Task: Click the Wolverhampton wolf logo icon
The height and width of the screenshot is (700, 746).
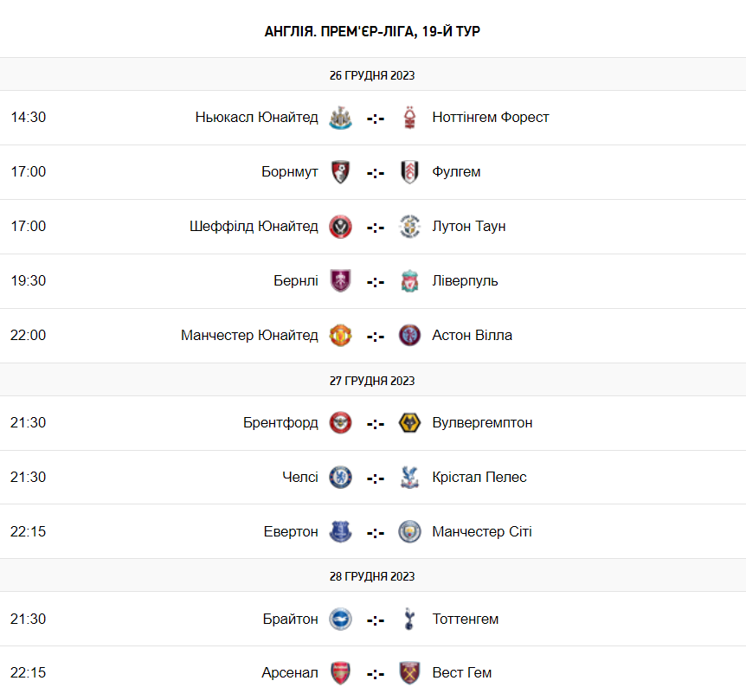Action: coord(409,423)
